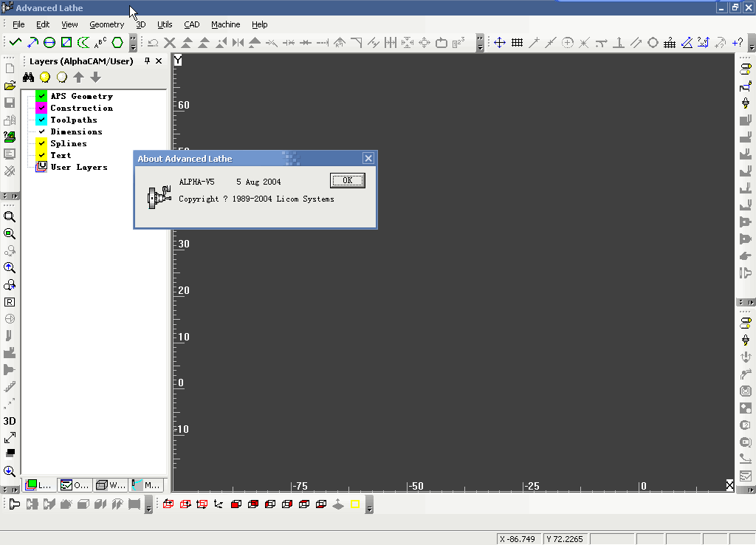This screenshot has width=756, height=545.
Task: Open the Utils menu
Action: click(x=165, y=24)
